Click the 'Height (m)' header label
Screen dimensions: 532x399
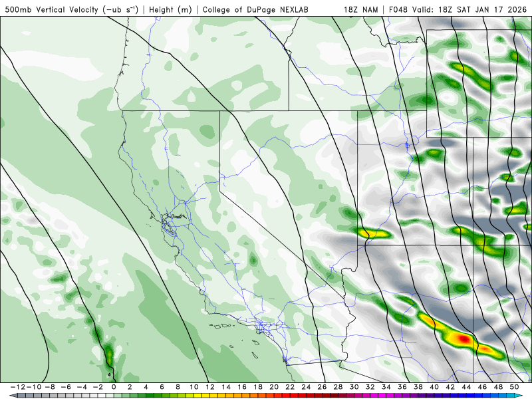pyautogui.click(x=170, y=9)
